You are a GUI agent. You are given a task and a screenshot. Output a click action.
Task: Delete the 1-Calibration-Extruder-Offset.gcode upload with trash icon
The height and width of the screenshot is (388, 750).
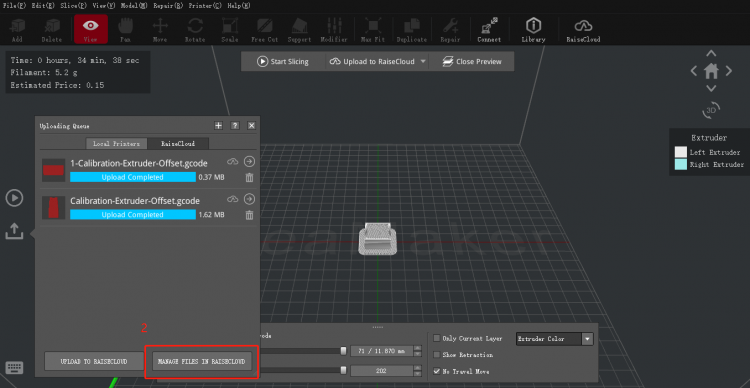coord(249,177)
